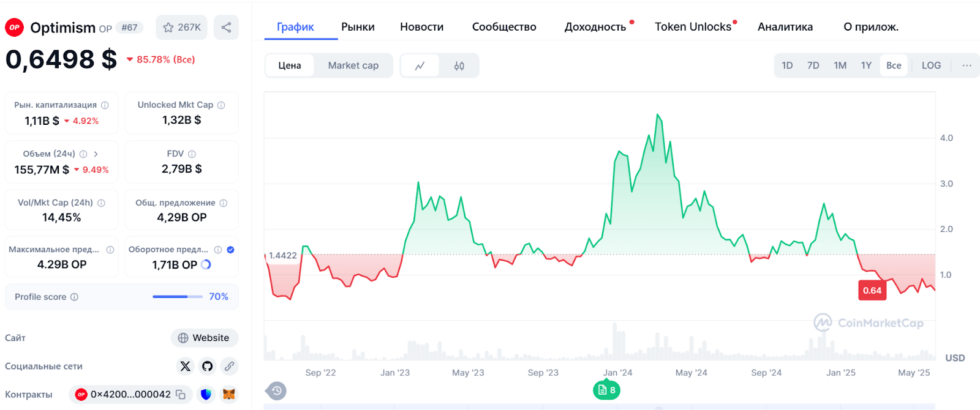Toggle LOG scale on the chart
This screenshot has height=410, width=980.
[931, 65]
